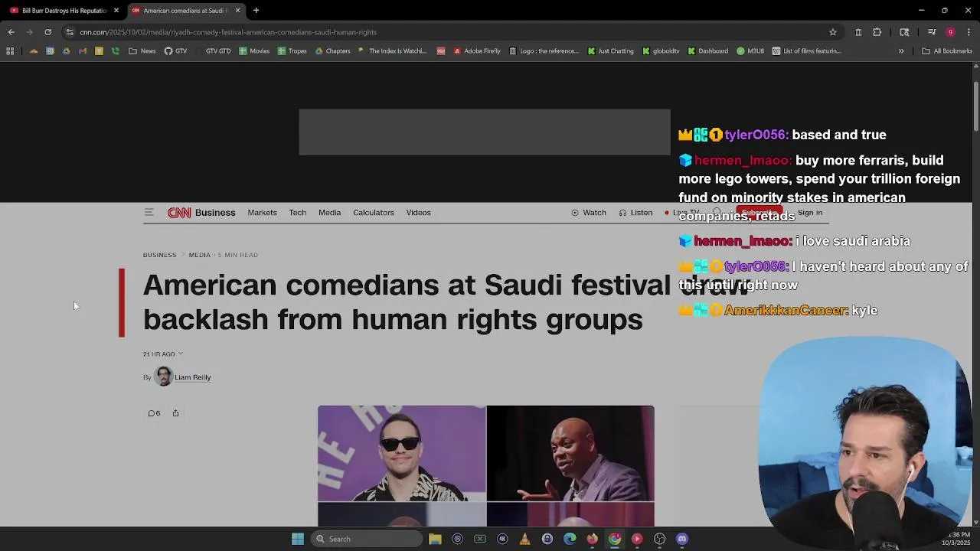Screen dimensions: 980x551
Task: Close the American comedians CNN tab
Action: (237, 11)
